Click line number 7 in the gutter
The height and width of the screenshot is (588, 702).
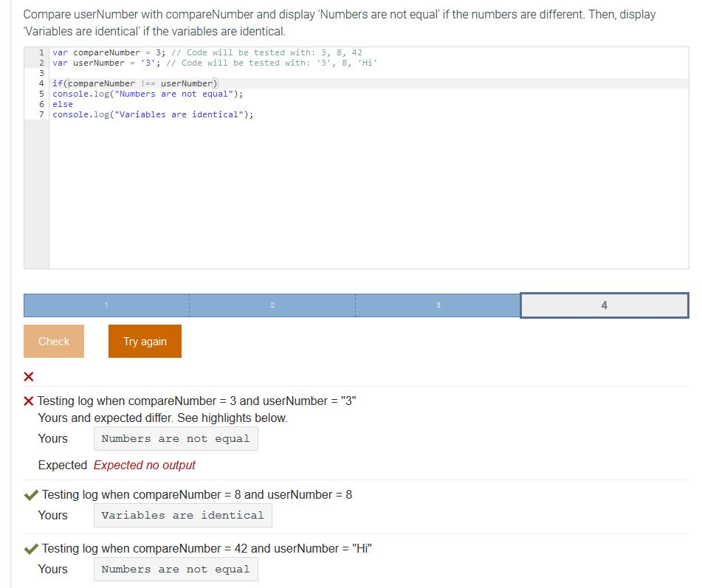pos(40,114)
